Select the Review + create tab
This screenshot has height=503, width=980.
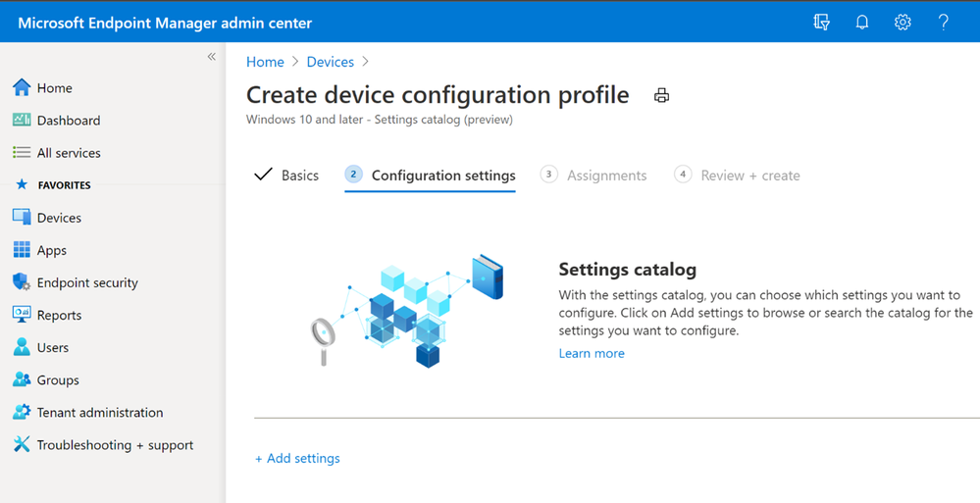(737, 176)
